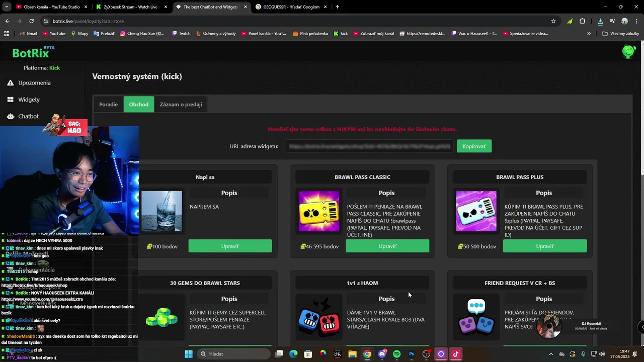Click Upraviť for BRAWL PASS CLASSIC
Image resolution: width=644 pixels, height=362 pixels.
click(x=387, y=246)
